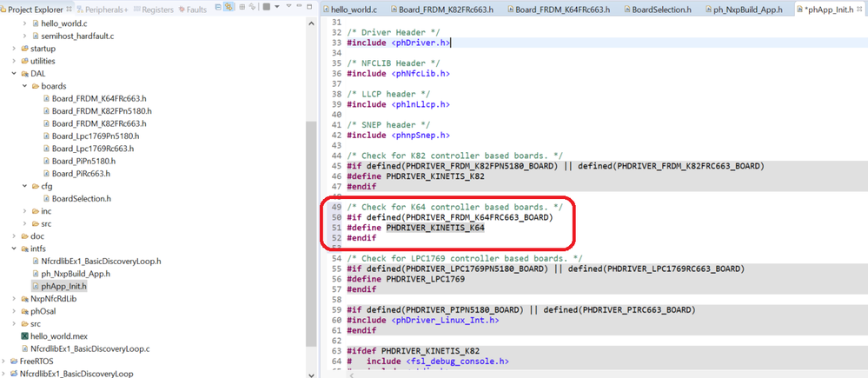This screenshot has width=868, height=378.
Task: Click the Board_Lpc1769Rc663.h file icon
Action: pos(47,149)
